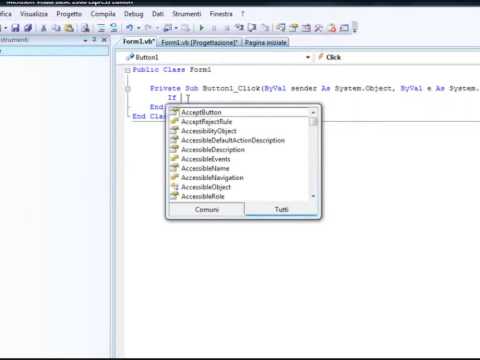
Task: Click the Step Over debug icon
Action: (252, 28)
